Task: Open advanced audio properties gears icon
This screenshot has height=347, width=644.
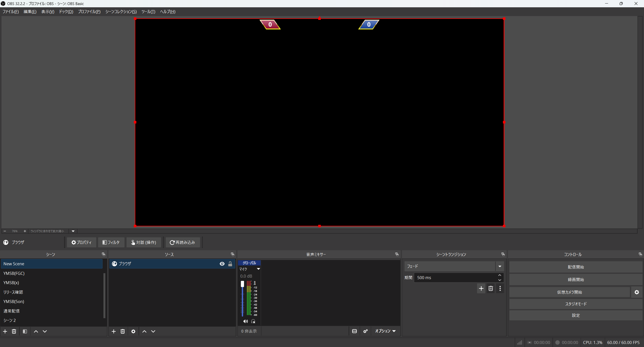Action: click(x=366, y=331)
